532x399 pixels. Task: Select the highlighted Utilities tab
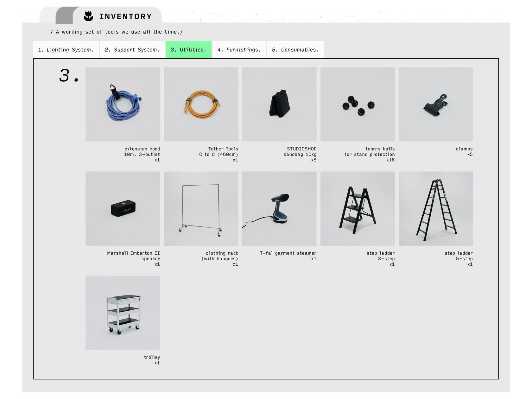click(188, 50)
